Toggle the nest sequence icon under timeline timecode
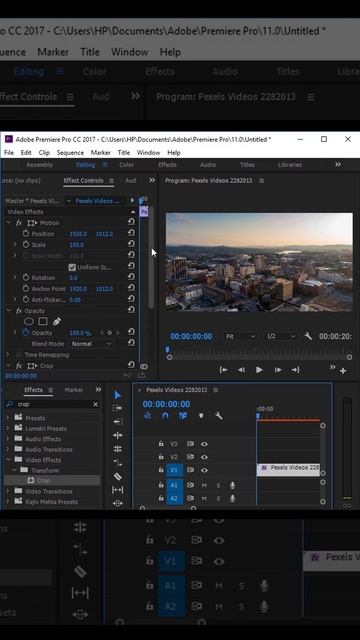The image size is (360, 640). (147, 416)
